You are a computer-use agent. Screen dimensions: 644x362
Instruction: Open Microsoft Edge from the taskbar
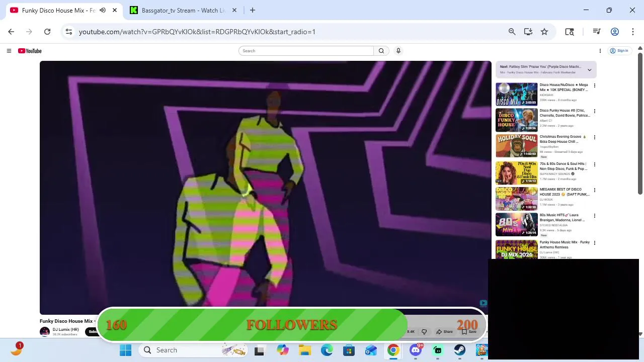327,350
